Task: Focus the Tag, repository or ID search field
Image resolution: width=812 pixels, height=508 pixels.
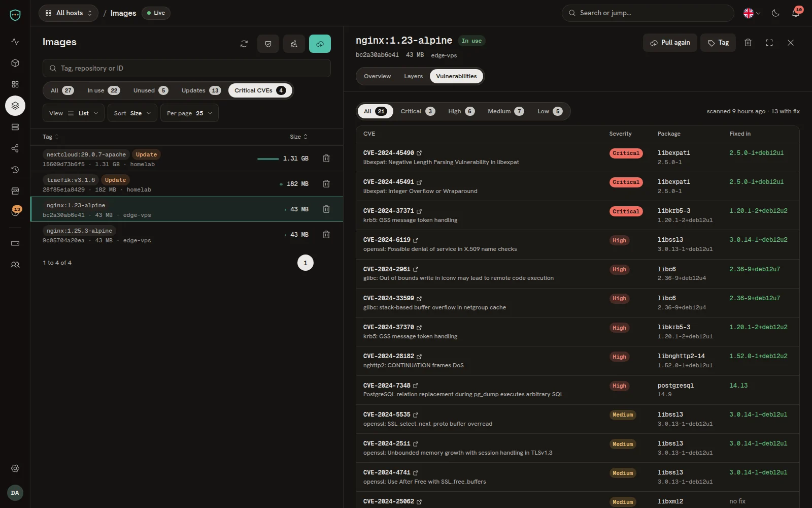Action: [187, 68]
